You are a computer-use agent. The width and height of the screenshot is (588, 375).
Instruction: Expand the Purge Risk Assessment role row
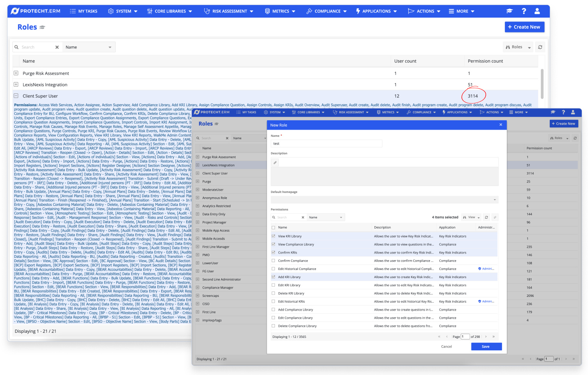click(16, 73)
